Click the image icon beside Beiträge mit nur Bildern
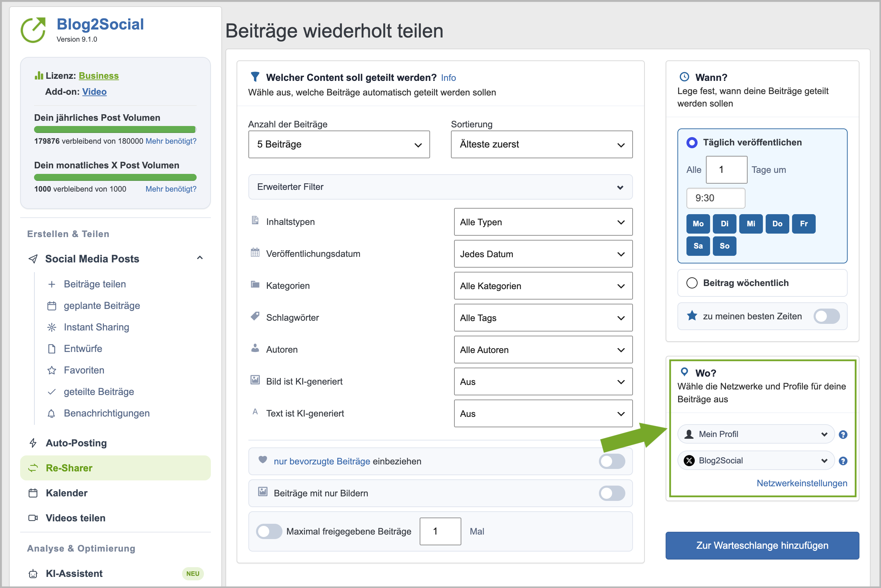 coord(263,492)
